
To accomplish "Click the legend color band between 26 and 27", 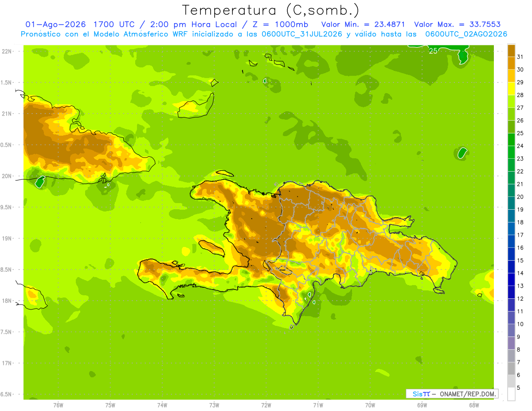I will [511, 114].
